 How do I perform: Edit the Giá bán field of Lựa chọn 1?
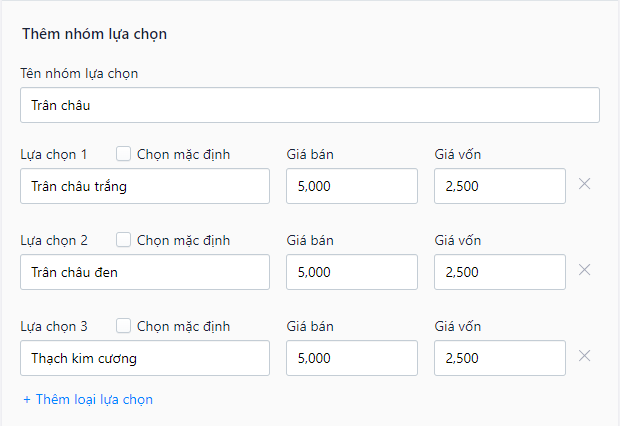tap(351, 186)
